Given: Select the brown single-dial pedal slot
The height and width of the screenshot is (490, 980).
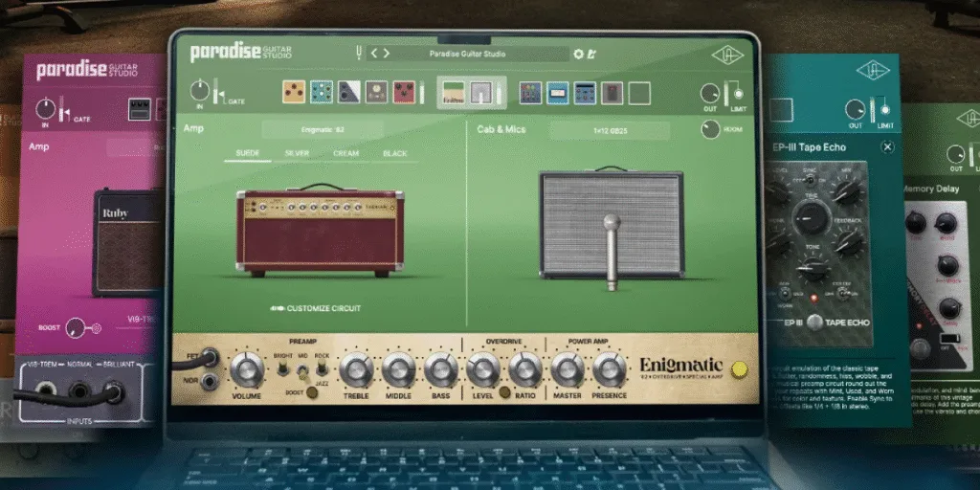Looking at the screenshot, I should [376, 92].
